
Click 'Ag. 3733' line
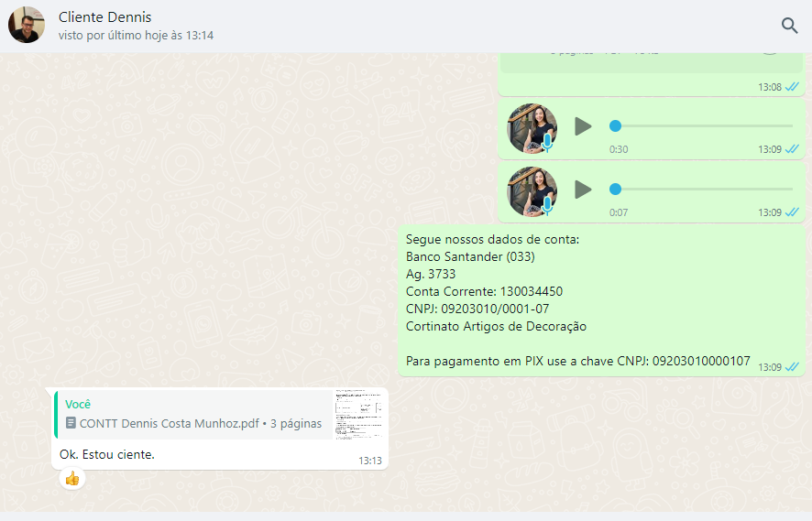pyautogui.click(x=431, y=274)
